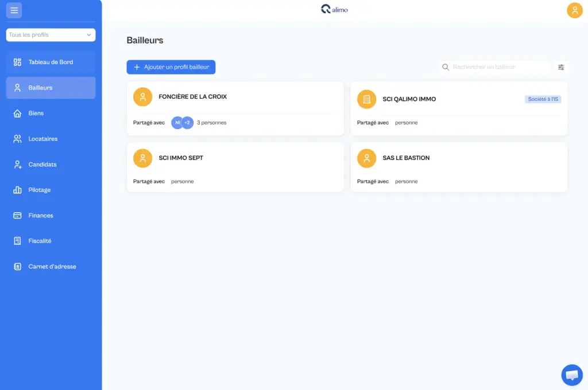Toggle the hamburger menu icon
The height and width of the screenshot is (390, 588).
[x=14, y=10]
